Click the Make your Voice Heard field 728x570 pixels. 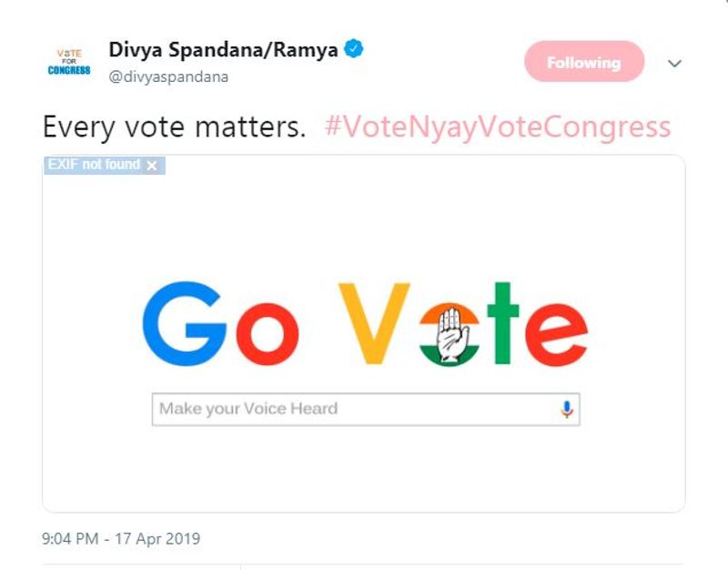coord(355,409)
